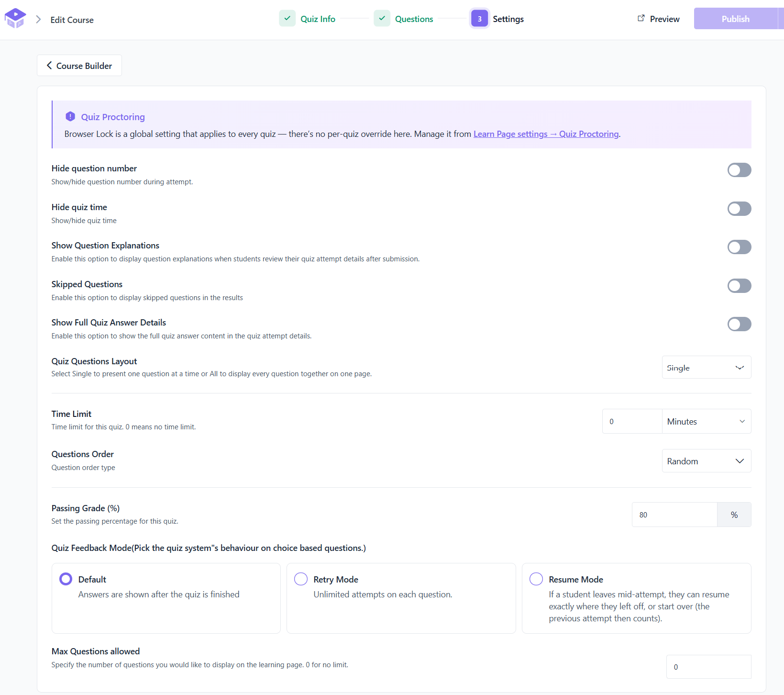Open the Questions Order Random dropdown
Viewport: 784px width, 695px height.
tap(707, 461)
